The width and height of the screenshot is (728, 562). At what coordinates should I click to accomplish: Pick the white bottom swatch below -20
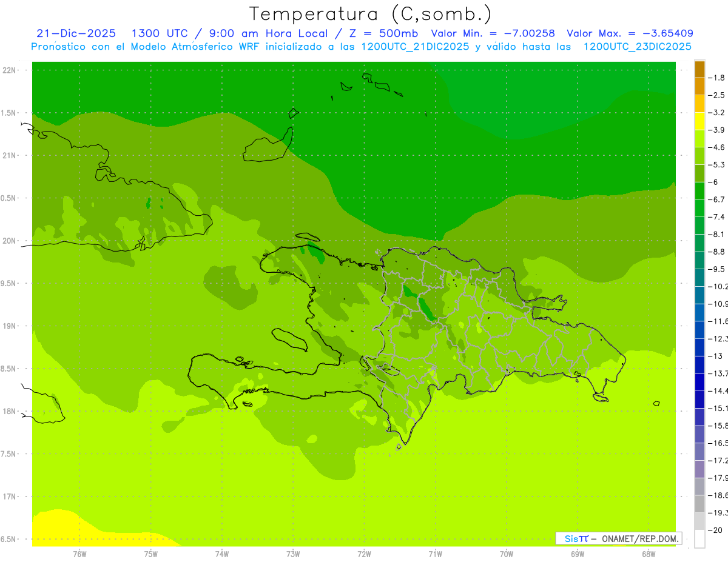(x=699, y=539)
